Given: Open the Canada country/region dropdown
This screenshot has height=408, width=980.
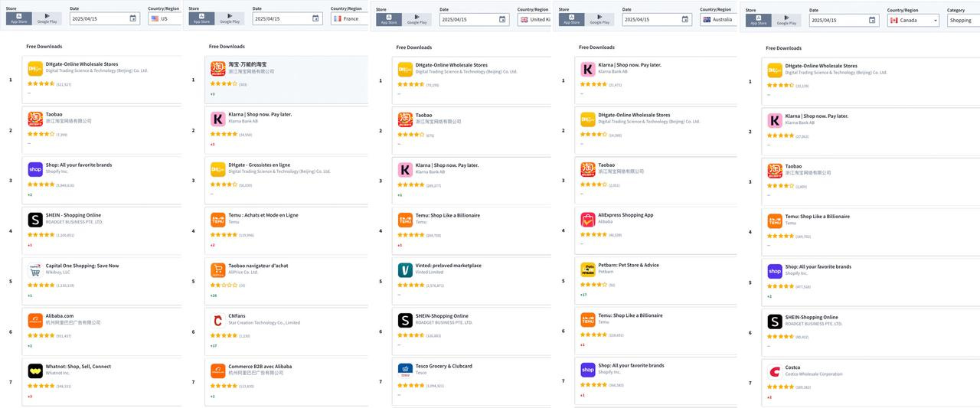Looking at the screenshot, I should pos(913,20).
